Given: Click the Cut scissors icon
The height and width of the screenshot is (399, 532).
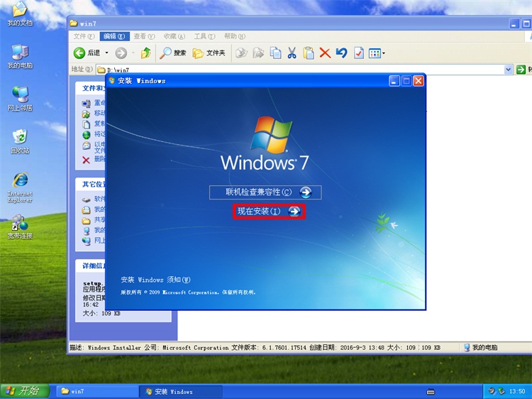Looking at the screenshot, I should click(x=292, y=53).
